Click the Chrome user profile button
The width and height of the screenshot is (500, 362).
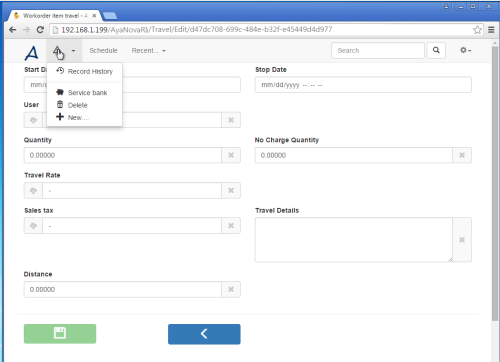(446, 6)
